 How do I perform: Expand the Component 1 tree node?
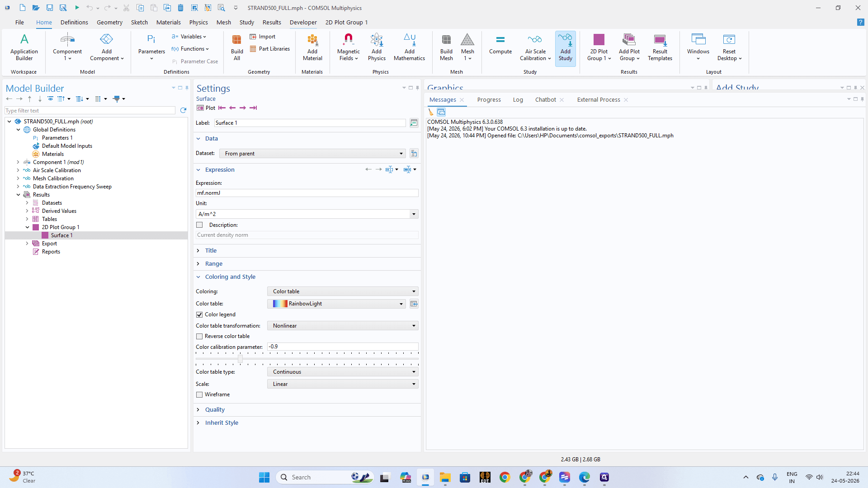point(18,162)
